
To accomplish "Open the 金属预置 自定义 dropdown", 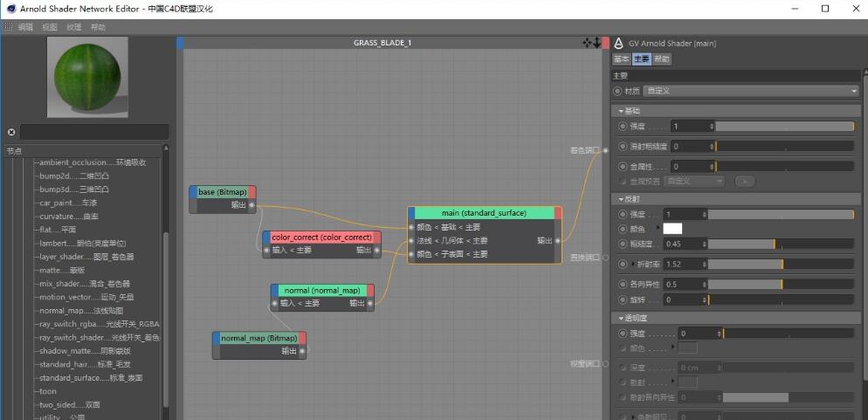I will (693, 181).
